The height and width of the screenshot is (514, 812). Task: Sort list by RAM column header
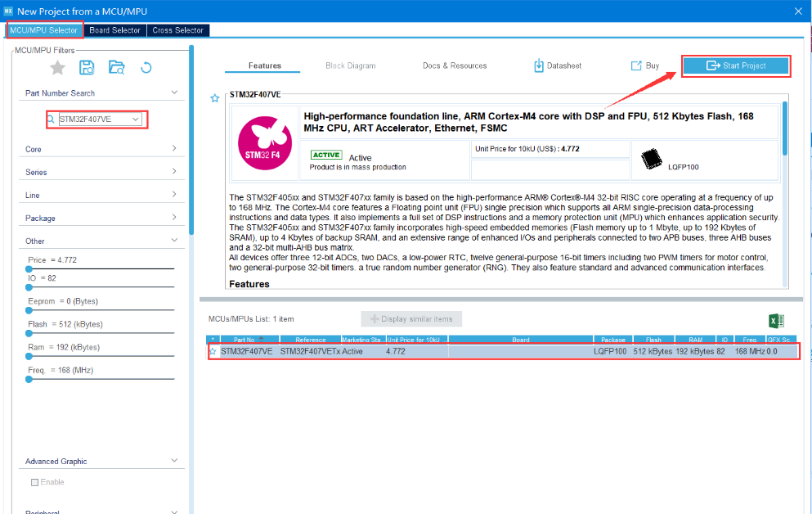(696, 340)
